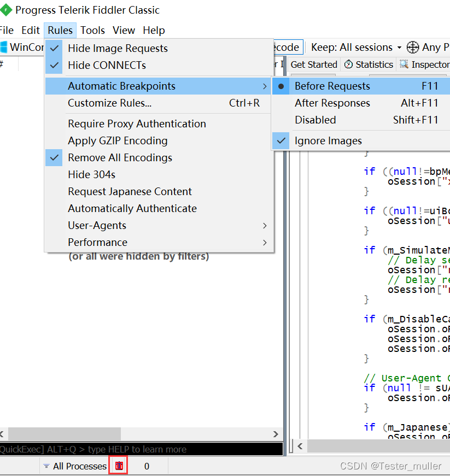The width and height of the screenshot is (450, 476).
Task: Select Before Requests breakpoint option
Action: pos(361,86)
